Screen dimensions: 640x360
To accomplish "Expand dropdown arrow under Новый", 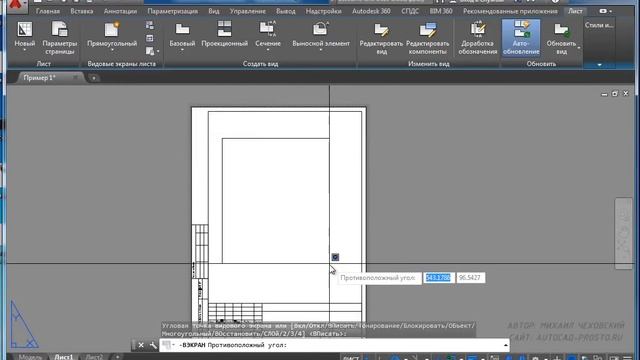I will point(24,50).
